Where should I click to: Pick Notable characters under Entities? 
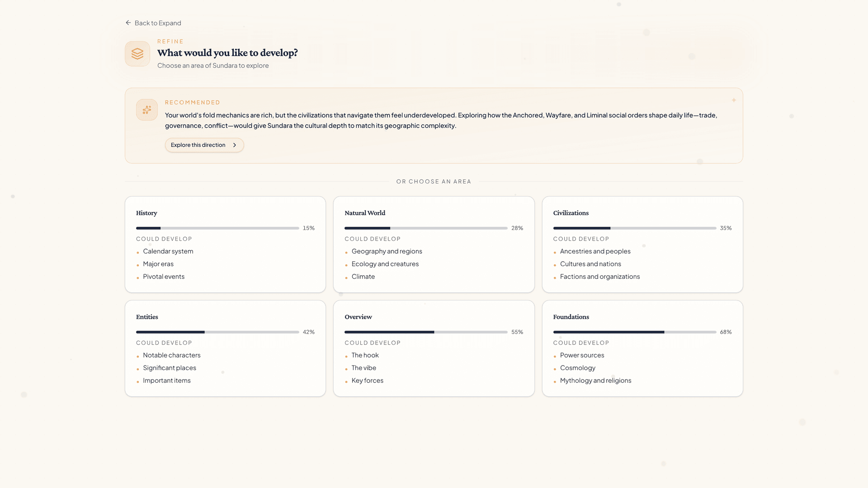pos(171,355)
